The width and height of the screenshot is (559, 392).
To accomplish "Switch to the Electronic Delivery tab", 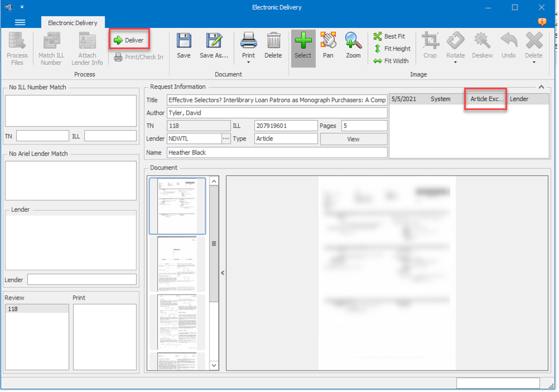I will (x=73, y=22).
